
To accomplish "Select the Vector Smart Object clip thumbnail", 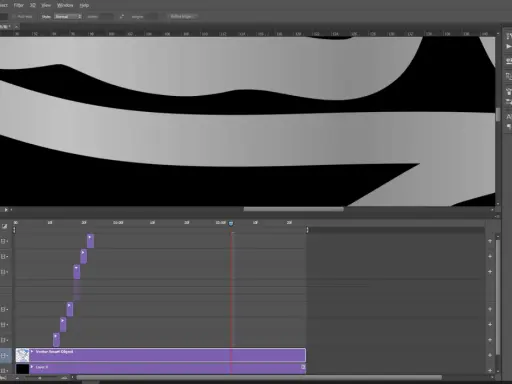I will click(x=23, y=355).
